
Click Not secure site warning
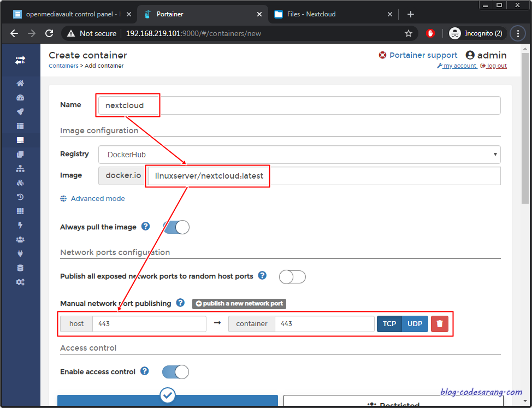coord(92,33)
